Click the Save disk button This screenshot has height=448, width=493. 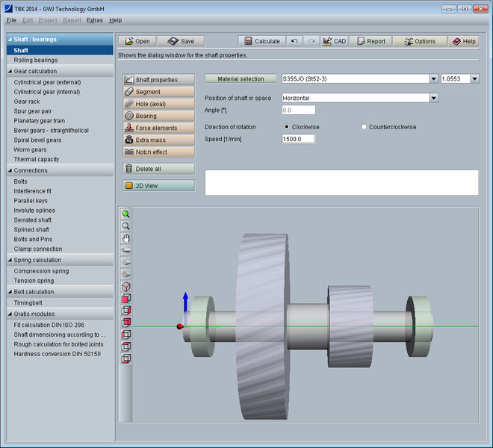click(180, 41)
